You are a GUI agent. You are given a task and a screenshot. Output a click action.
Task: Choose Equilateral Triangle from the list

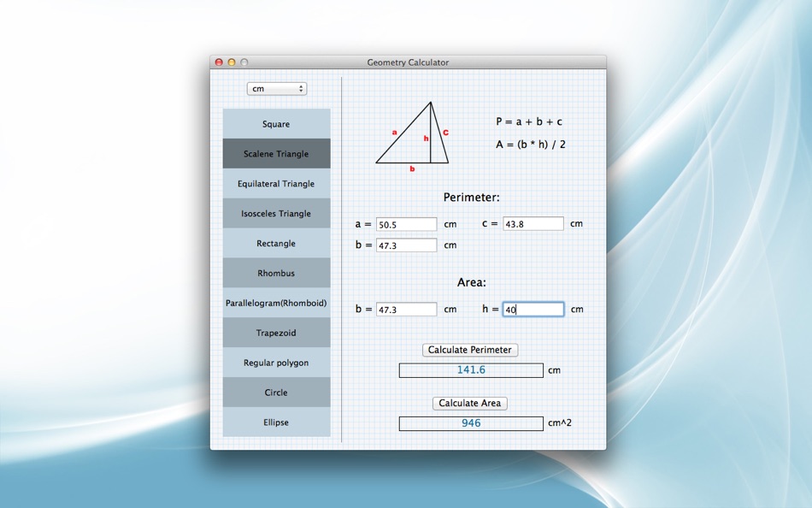point(276,184)
